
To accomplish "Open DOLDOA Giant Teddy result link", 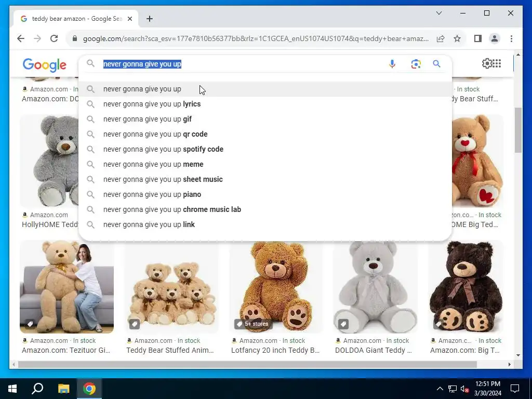I will [373, 350].
